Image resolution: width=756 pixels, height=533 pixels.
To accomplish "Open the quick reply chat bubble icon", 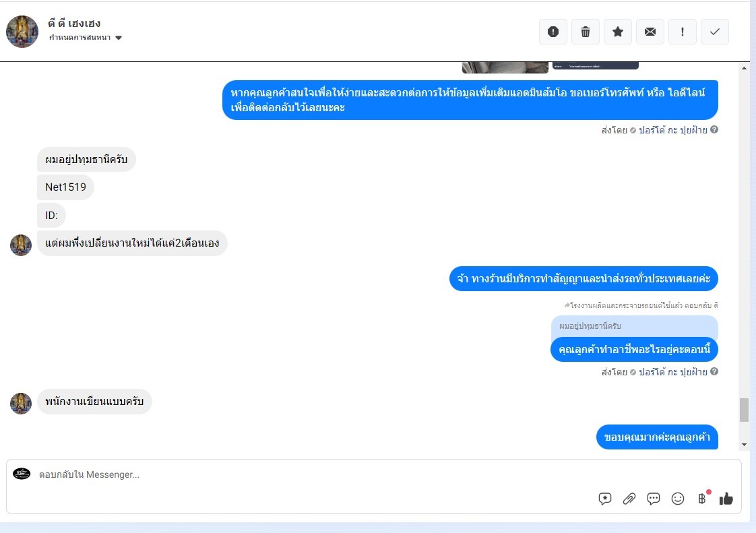I will point(654,499).
